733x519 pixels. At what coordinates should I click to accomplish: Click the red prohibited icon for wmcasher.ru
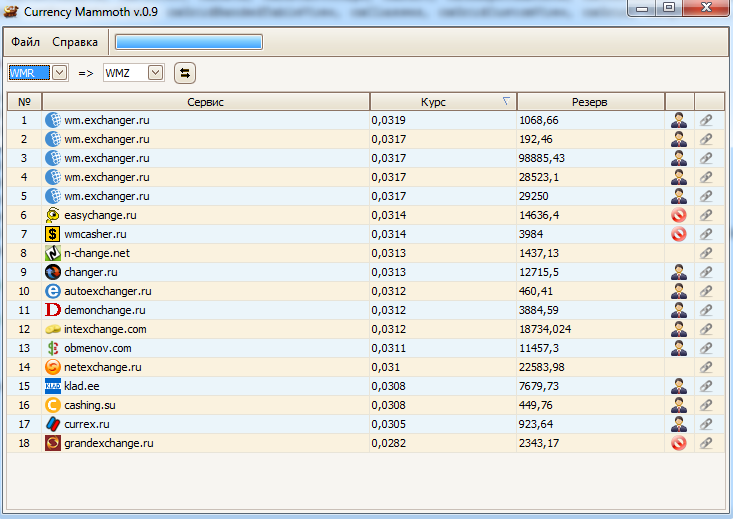(679, 234)
